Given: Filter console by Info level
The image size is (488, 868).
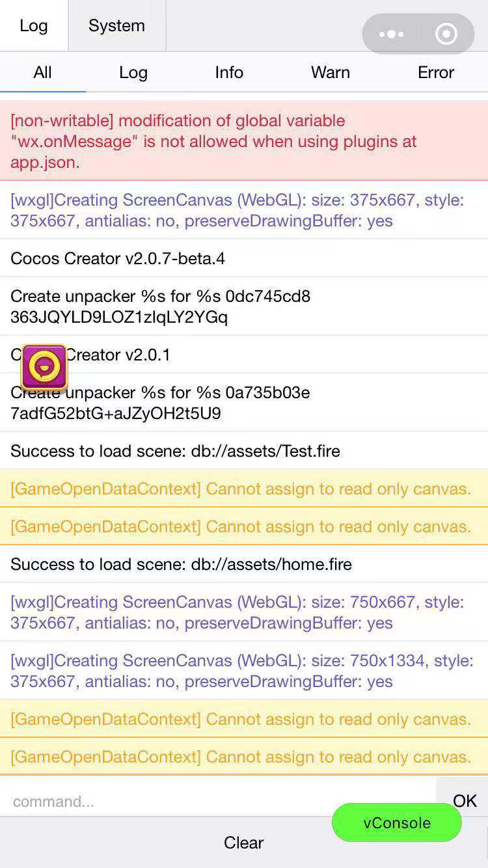Looking at the screenshot, I should [229, 72].
